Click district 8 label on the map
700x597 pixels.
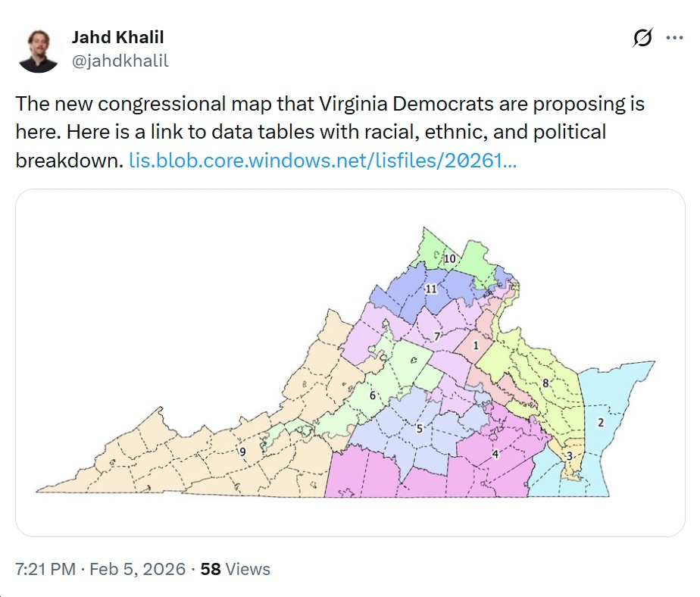(545, 383)
